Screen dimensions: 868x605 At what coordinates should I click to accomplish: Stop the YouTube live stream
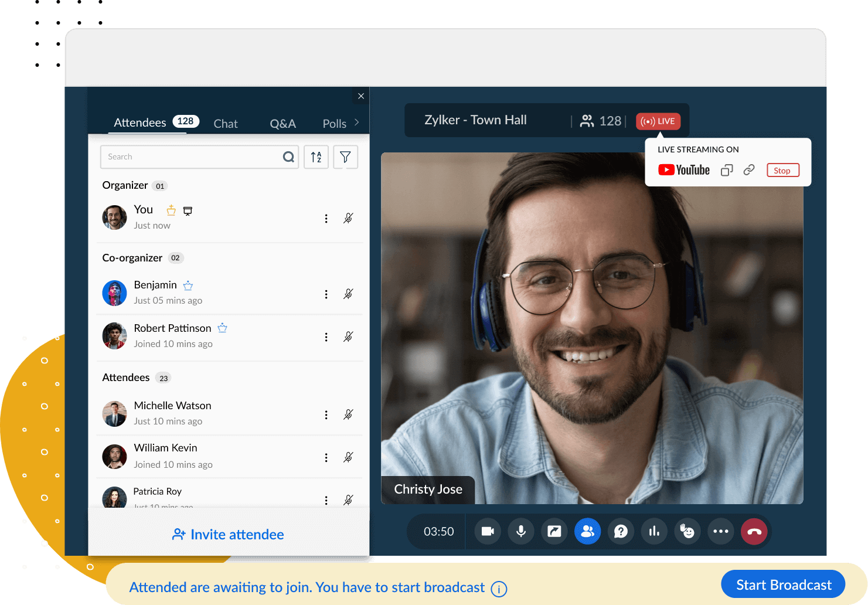point(782,171)
